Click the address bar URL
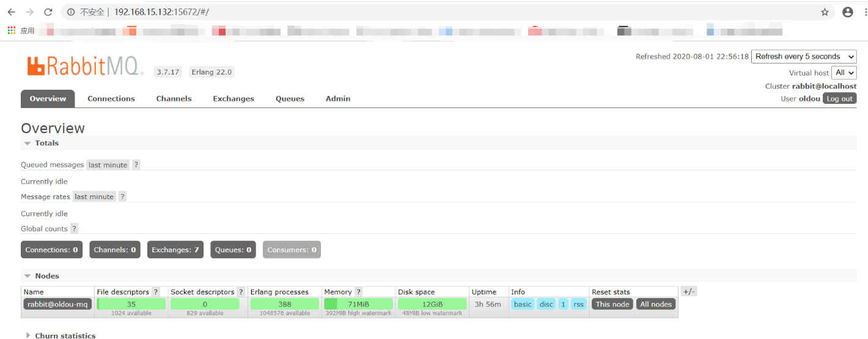The height and width of the screenshot is (339, 868). (161, 12)
